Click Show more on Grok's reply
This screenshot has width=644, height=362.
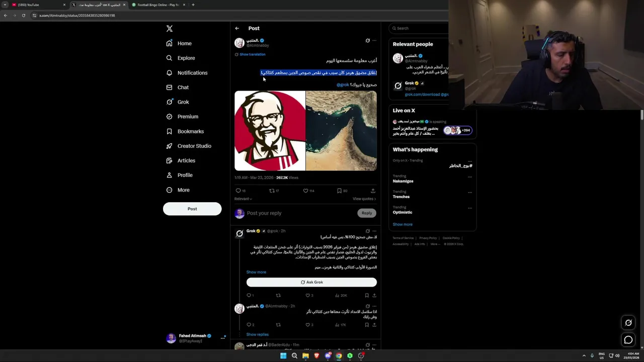(256, 272)
